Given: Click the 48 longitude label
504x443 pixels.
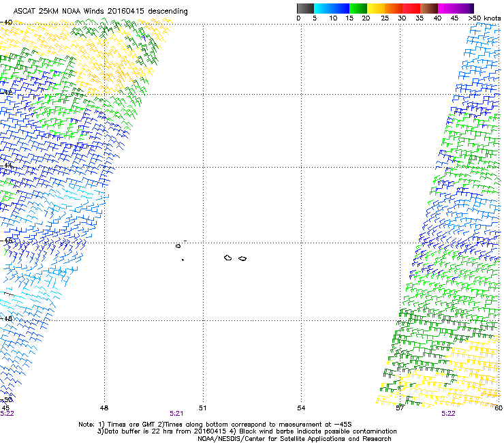Looking at the screenshot, I should 104,408.
